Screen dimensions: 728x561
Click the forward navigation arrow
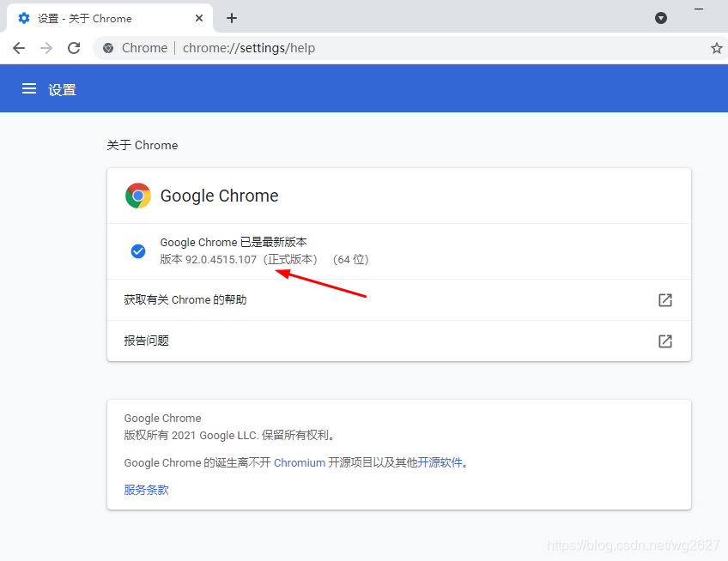coord(46,48)
